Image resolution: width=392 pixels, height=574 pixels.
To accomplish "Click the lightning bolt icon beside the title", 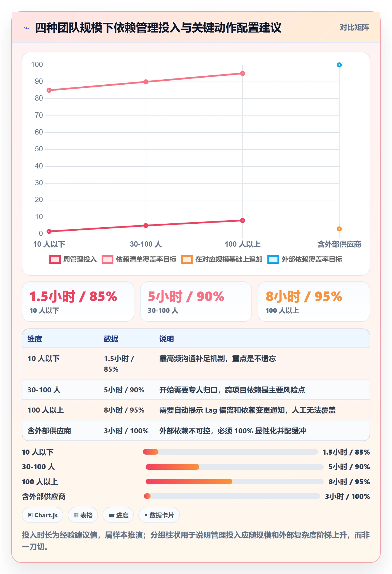I will [27, 28].
